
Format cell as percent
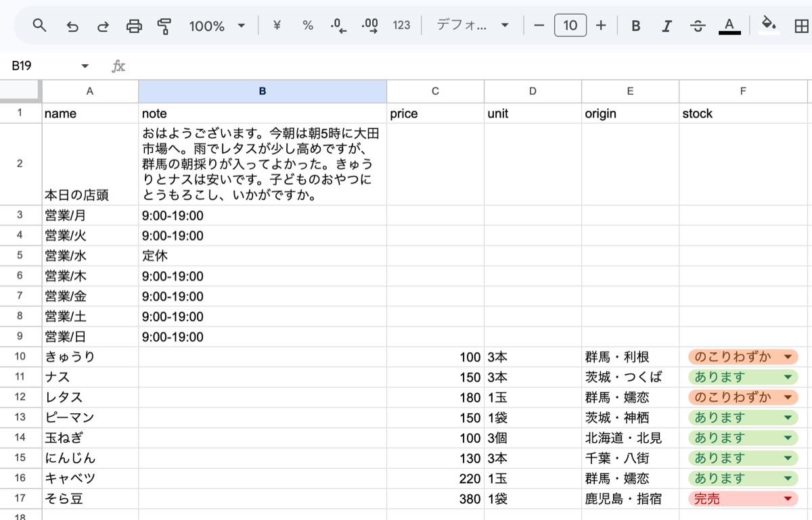tap(308, 26)
